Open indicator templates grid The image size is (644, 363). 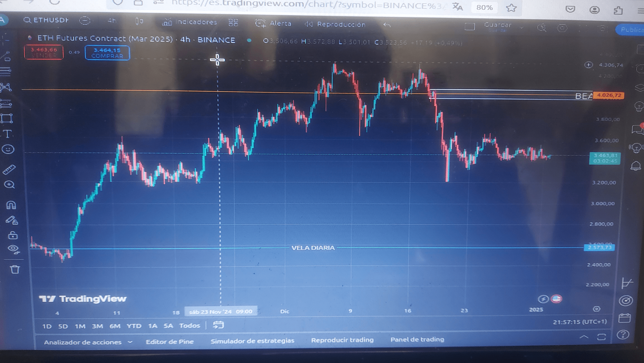coord(233,23)
